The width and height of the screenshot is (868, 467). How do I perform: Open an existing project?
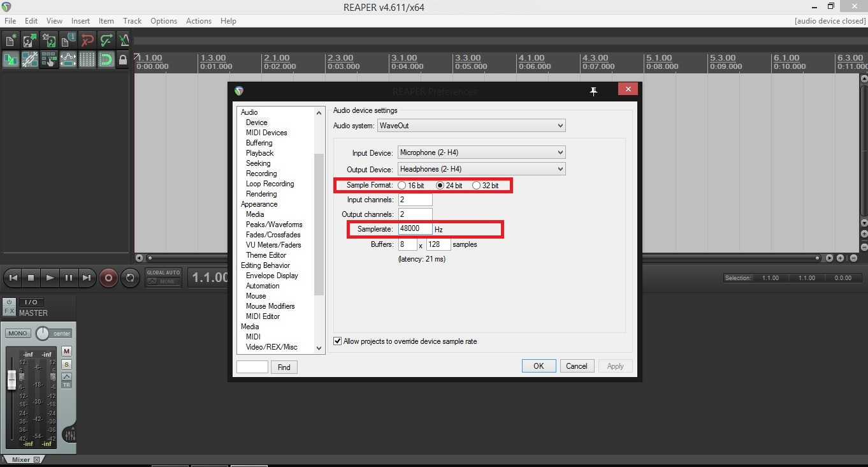pos(29,40)
